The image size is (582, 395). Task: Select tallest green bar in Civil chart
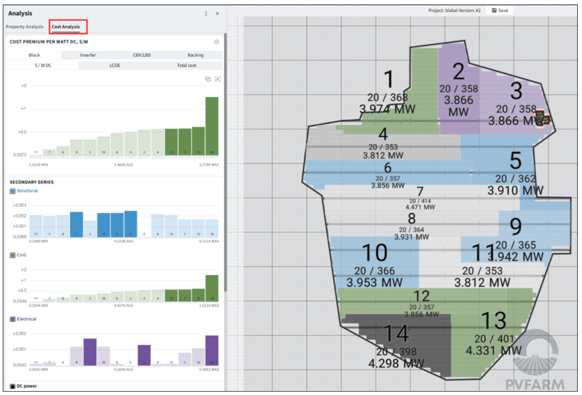(x=212, y=288)
